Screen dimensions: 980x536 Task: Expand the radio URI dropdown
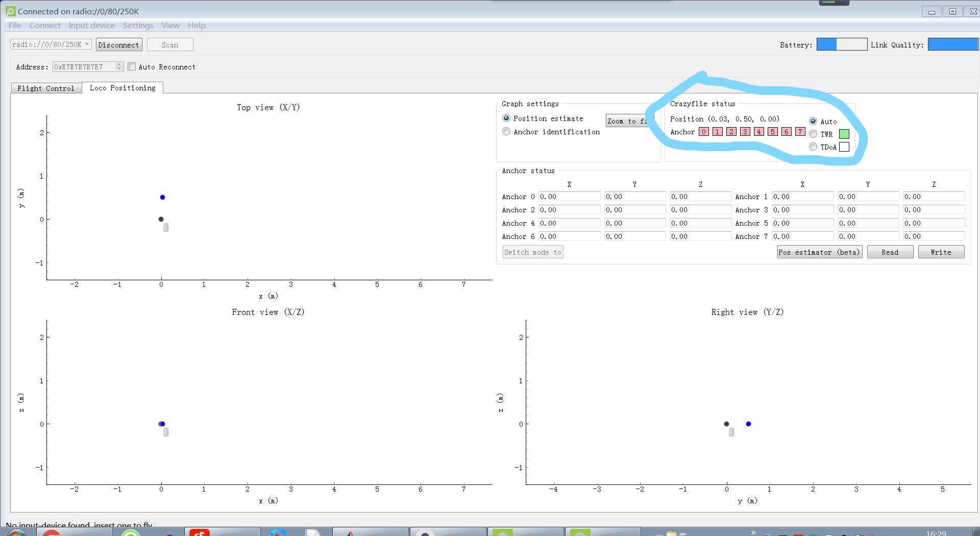point(87,44)
